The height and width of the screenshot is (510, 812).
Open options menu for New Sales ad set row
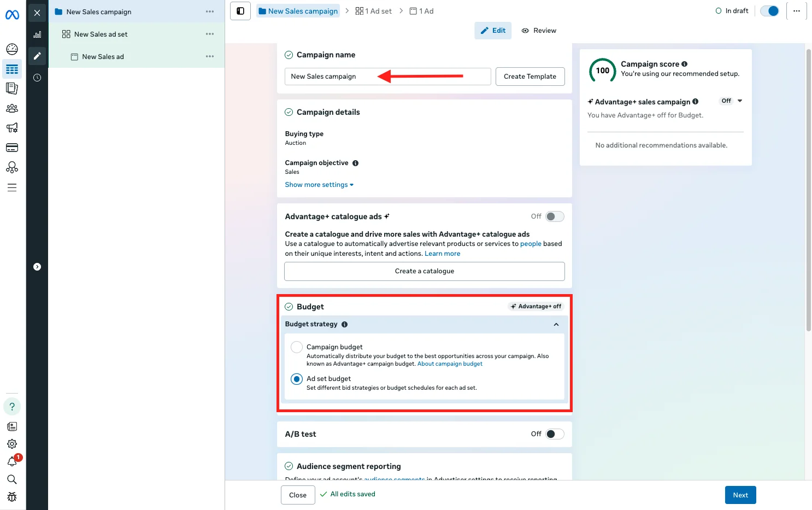point(210,34)
